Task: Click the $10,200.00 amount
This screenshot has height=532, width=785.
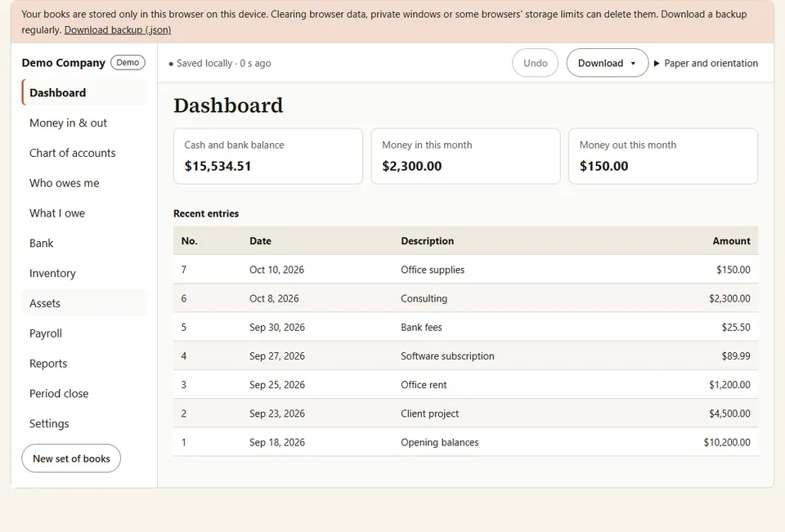Action: [727, 442]
